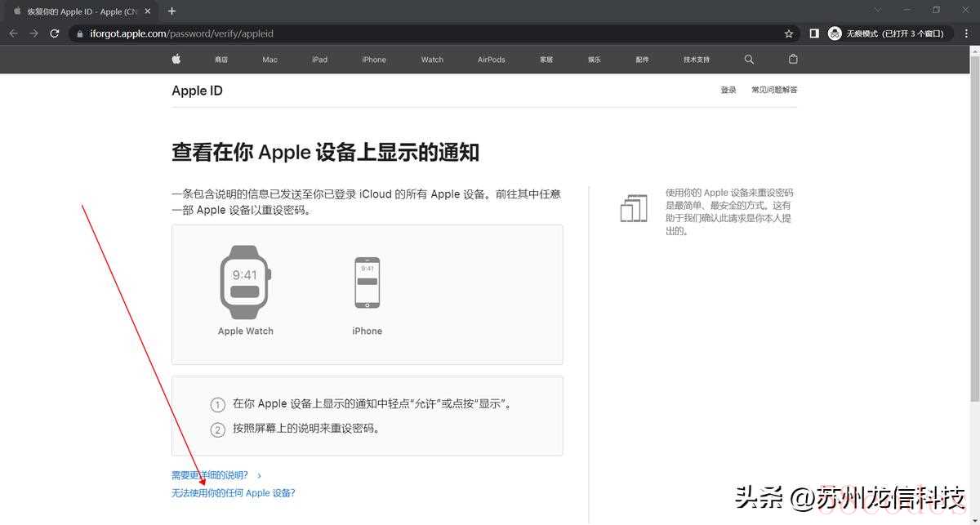This screenshot has height=525, width=980.
Task: Select the Apple Watch device icon
Action: point(245,282)
